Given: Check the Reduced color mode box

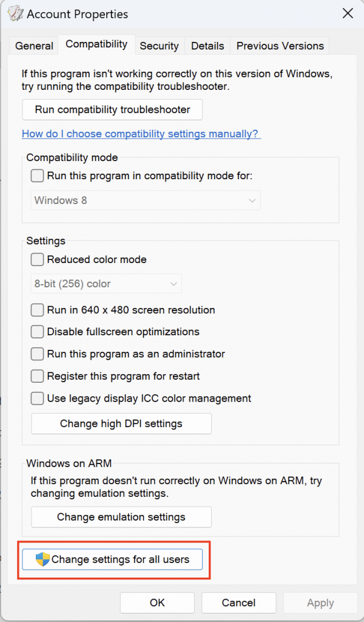Looking at the screenshot, I should pyautogui.click(x=37, y=260).
